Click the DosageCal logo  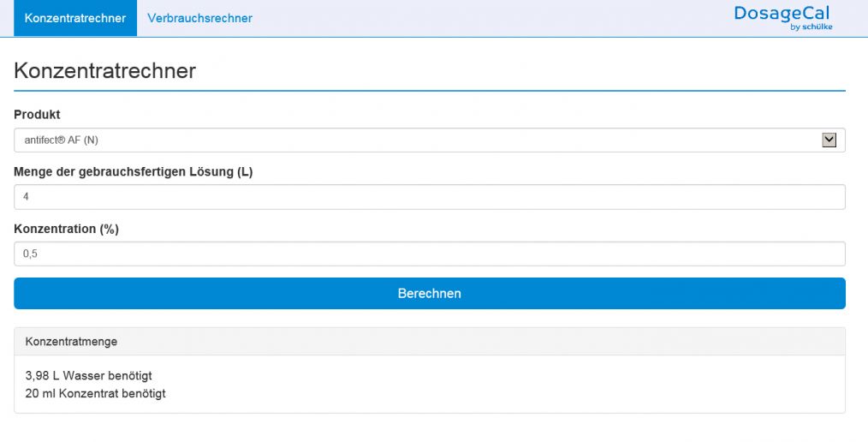[782, 13]
